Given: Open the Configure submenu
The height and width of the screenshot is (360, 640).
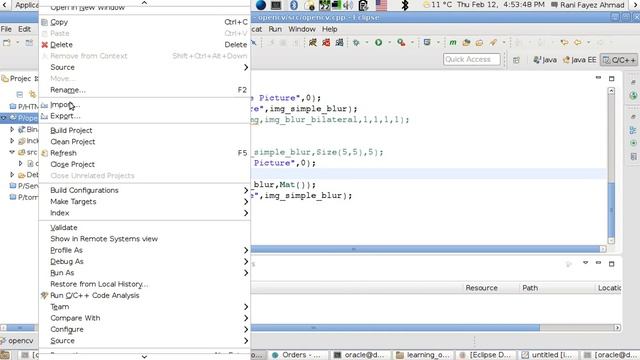Looking at the screenshot, I should coord(144,329).
